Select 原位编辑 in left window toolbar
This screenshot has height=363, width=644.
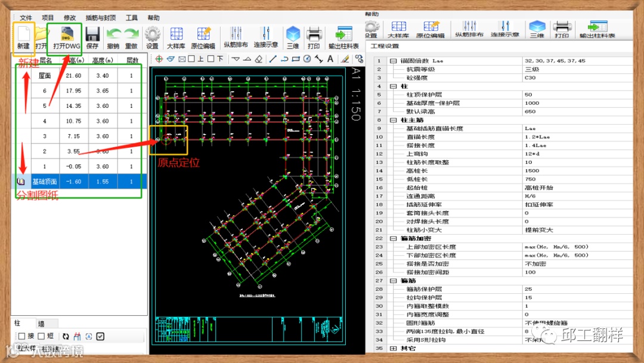[x=203, y=38]
